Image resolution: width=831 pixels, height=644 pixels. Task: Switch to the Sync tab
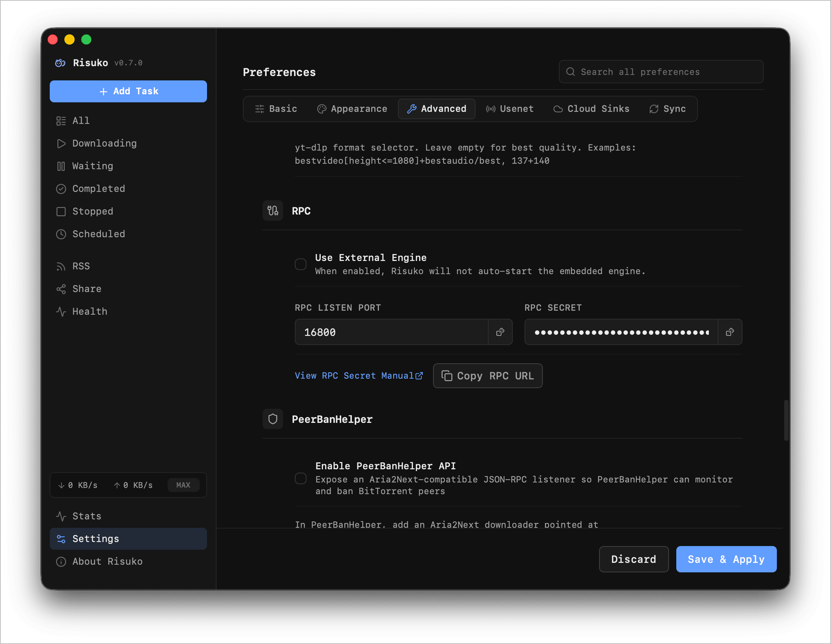point(668,109)
